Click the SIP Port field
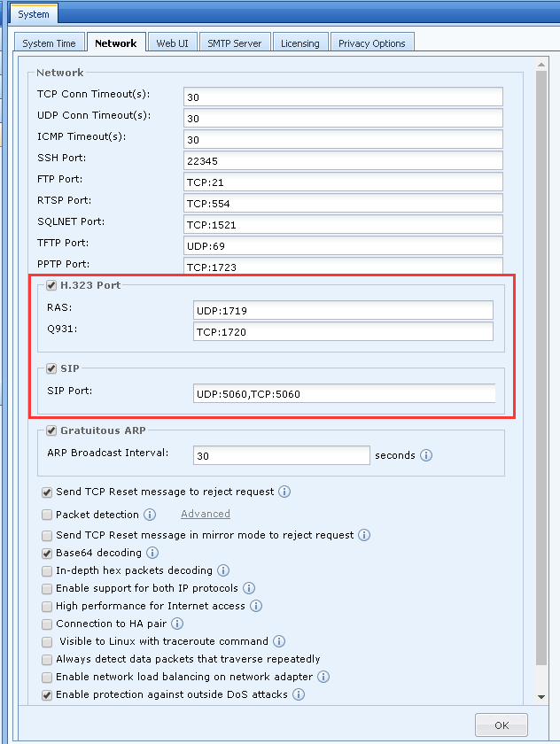Screen dimensions: 560x744 tap(344, 393)
